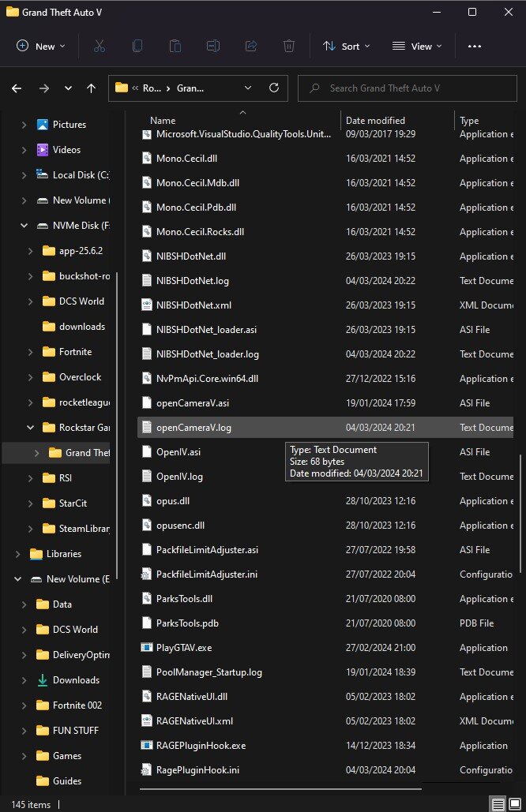Click the navigation pane vertical scrollbar

[x=117, y=427]
